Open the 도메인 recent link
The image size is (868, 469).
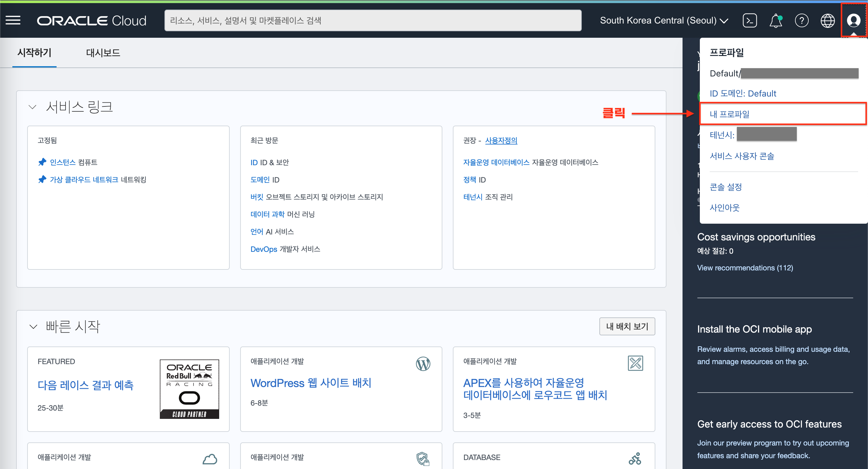pyautogui.click(x=260, y=179)
